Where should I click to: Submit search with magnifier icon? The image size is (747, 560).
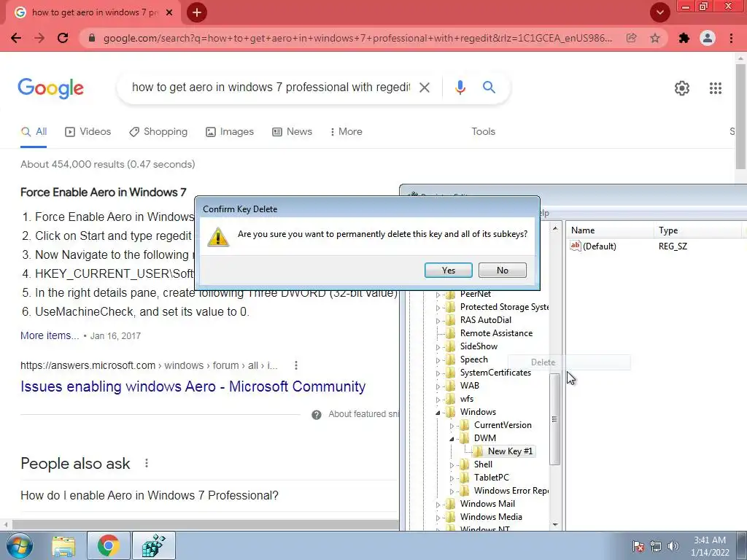[489, 87]
